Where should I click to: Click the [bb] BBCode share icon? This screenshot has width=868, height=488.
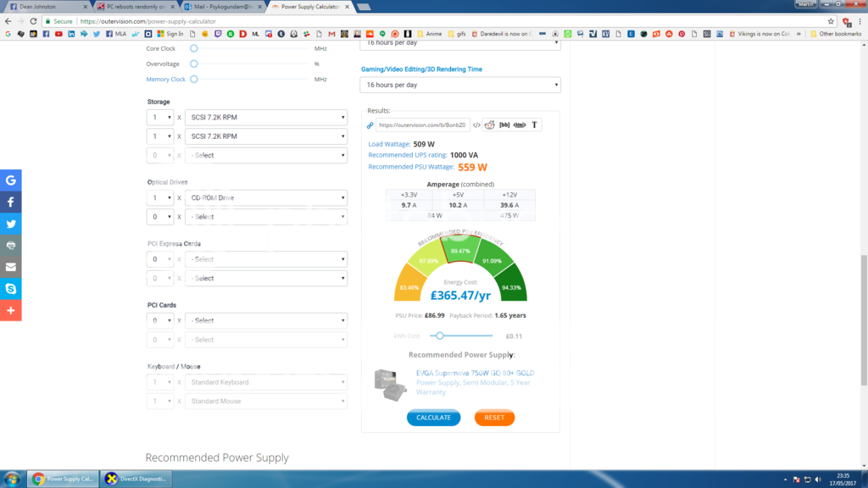(504, 125)
